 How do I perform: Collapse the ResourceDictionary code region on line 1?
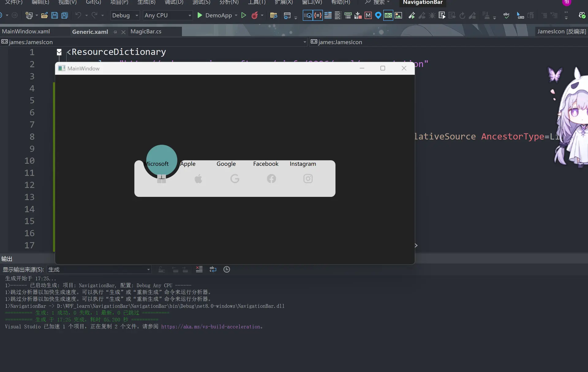pos(59,52)
